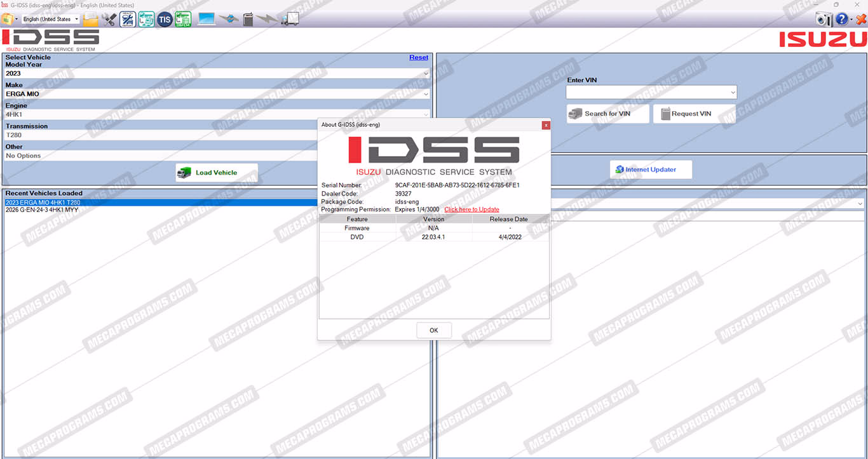Image resolution: width=868 pixels, height=459 pixels.
Task: Click the Feature column header
Action: pos(357,219)
